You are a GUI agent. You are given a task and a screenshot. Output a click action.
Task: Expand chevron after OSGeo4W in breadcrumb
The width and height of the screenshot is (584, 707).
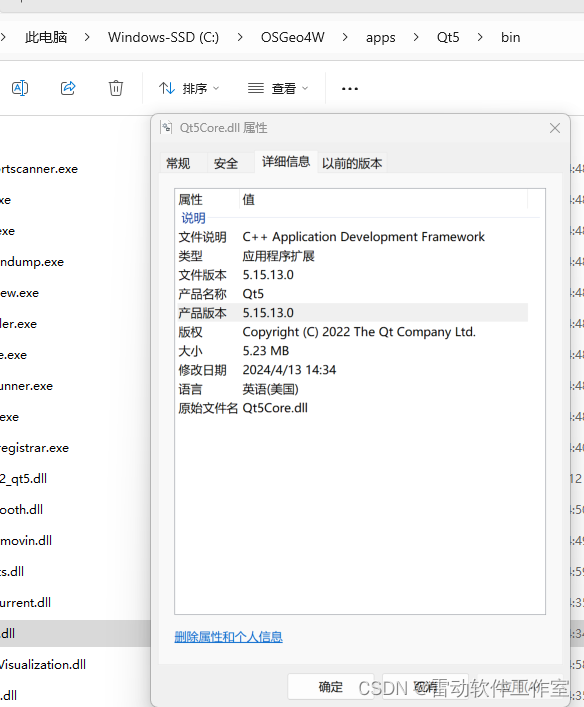pyautogui.click(x=345, y=37)
